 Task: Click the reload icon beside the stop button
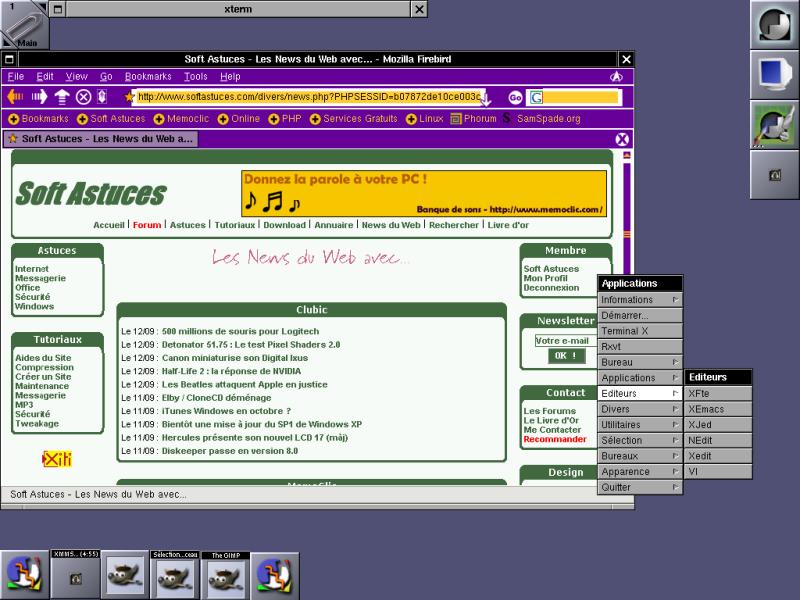coord(102,96)
